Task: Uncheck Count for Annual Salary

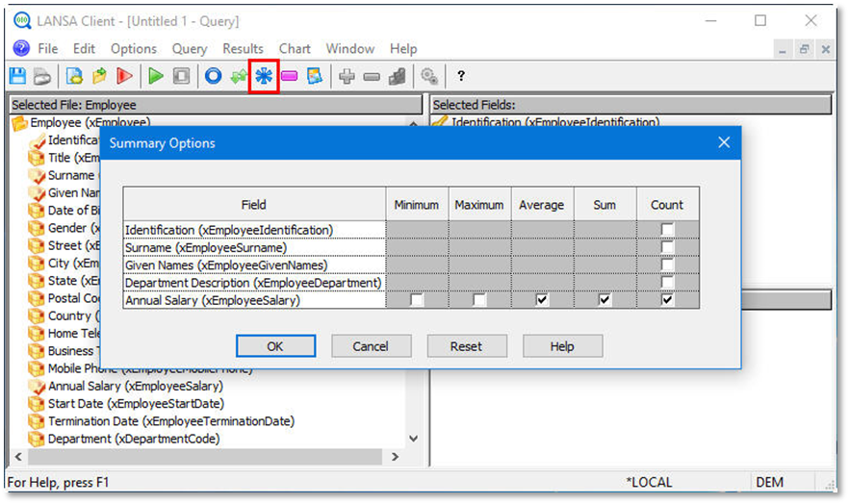Action: (x=667, y=299)
